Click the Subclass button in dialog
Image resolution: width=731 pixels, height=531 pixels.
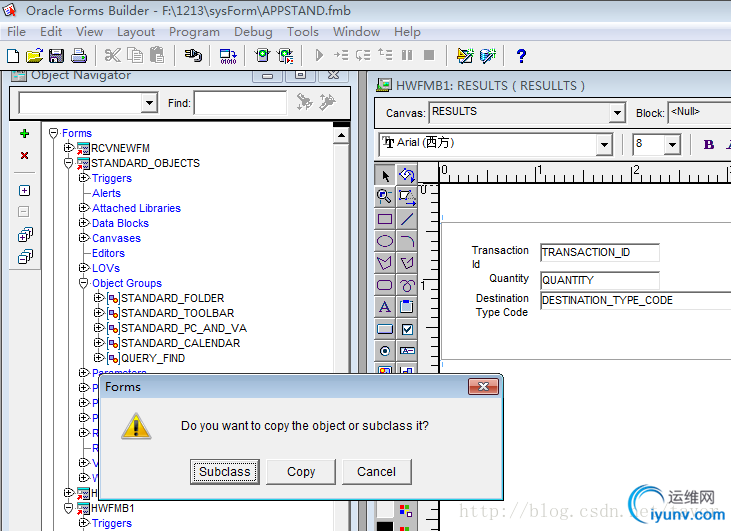(225, 472)
